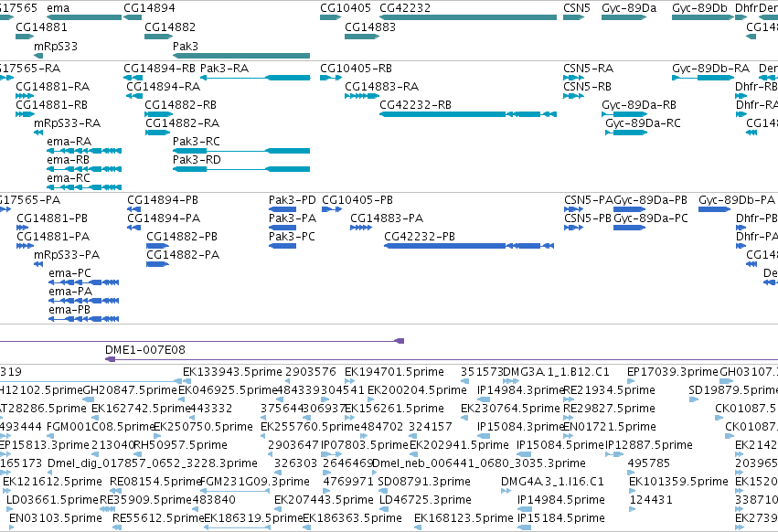The height and width of the screenshot is (532, 778).
Task: Select the CG14883 gene label
Action: pyautogui.click(x=370, y=27)
